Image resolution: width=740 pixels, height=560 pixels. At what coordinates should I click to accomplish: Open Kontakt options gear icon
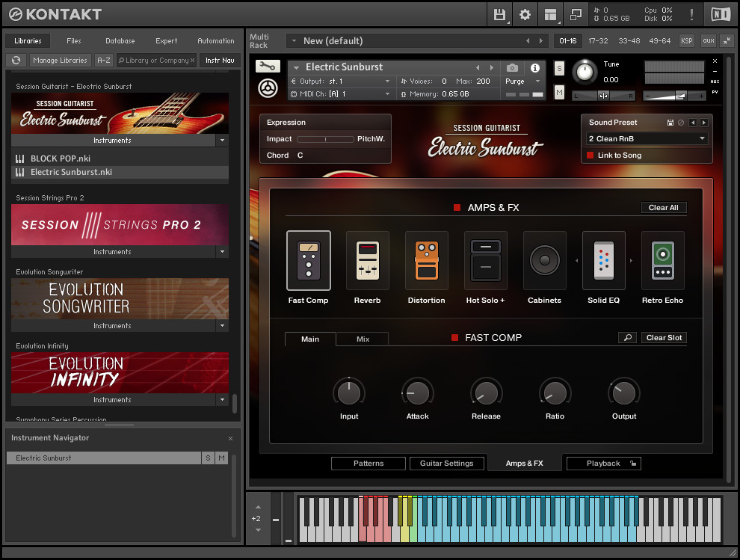click(x=525, y=15)
